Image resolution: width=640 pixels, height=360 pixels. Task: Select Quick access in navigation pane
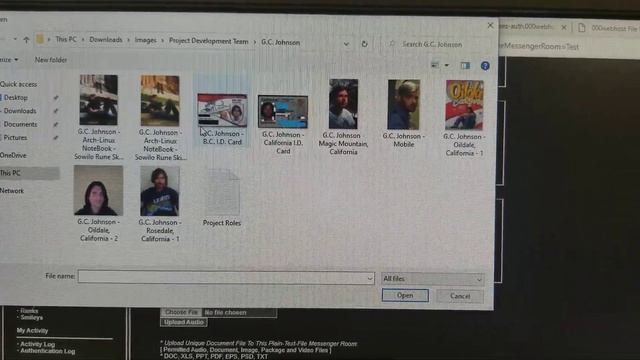click(x=18, y=84)
